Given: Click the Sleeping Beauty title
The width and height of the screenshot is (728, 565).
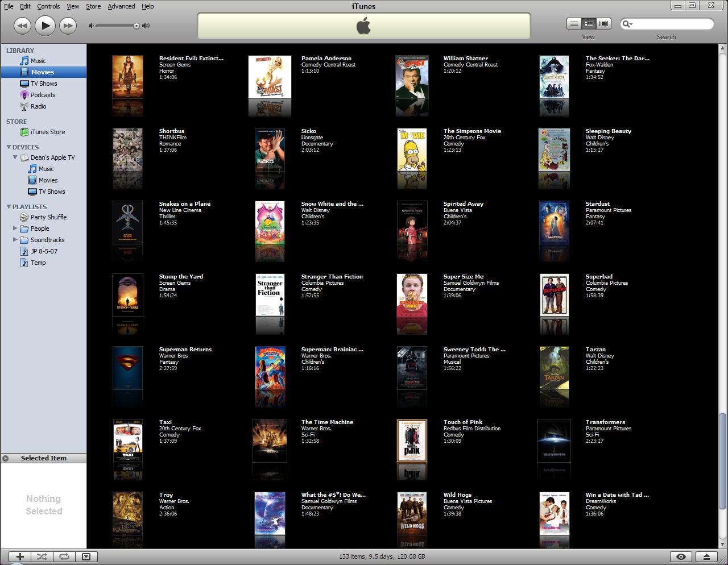Looking at the screenshot, I should pos(609,131).
